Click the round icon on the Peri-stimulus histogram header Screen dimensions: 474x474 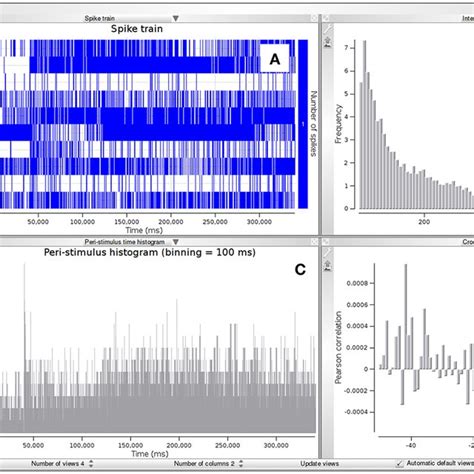[314, 242]
